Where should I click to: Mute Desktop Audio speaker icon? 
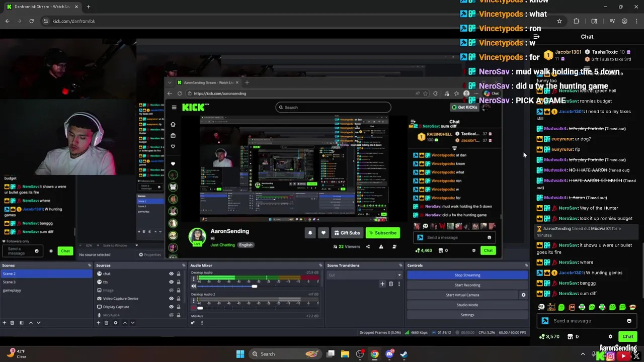194,286
